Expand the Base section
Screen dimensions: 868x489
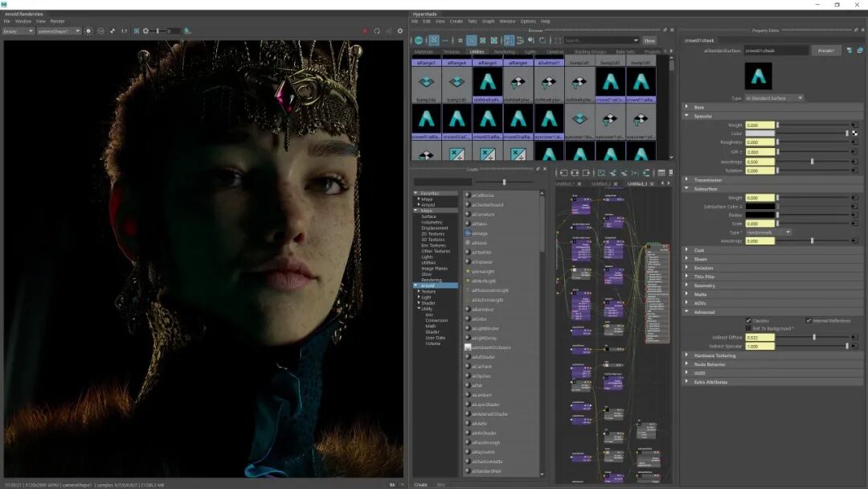coord(687,107)
